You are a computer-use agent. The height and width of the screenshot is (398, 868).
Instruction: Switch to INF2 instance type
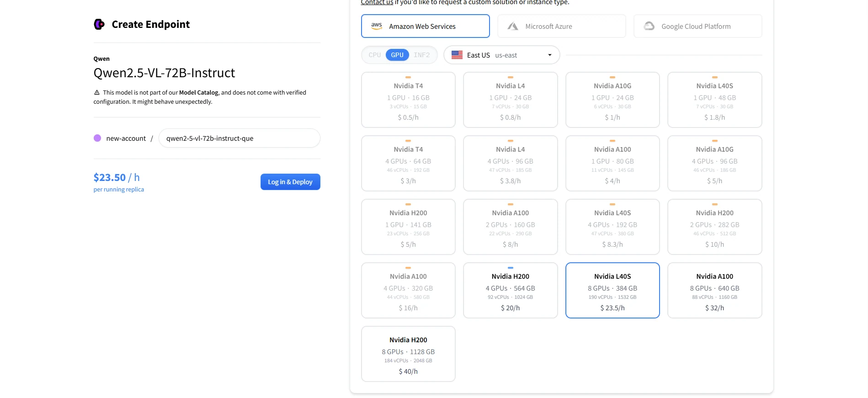tap(421, 55)
